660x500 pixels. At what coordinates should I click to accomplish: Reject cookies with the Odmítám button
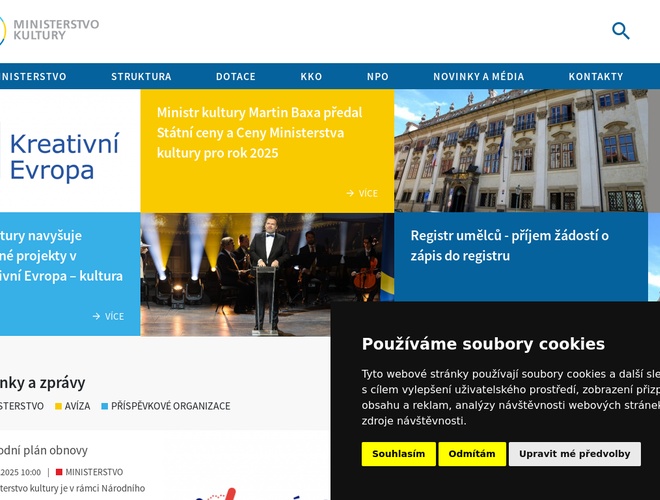pyautogui.click(x=472, y=454)
